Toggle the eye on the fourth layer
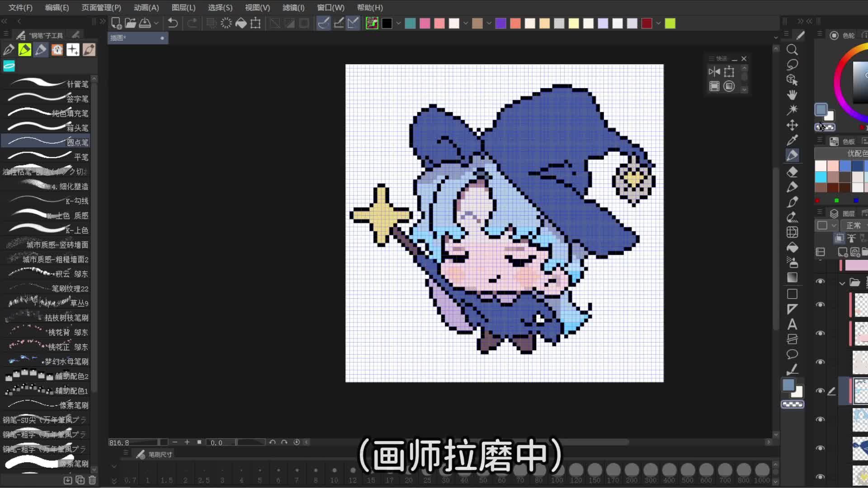 pos(820,362)
